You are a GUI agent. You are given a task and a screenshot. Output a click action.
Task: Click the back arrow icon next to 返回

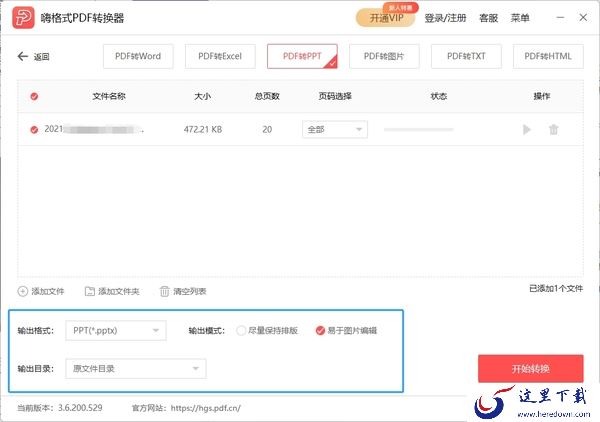point(23,56)
